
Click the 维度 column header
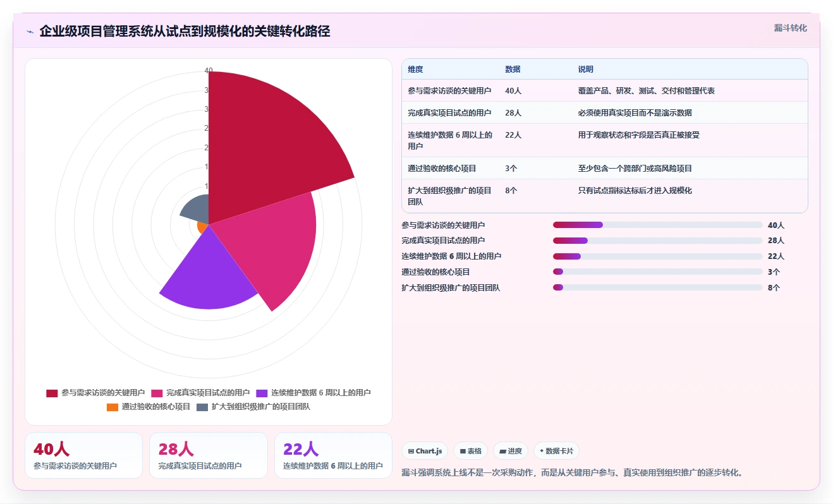[416, 69]
